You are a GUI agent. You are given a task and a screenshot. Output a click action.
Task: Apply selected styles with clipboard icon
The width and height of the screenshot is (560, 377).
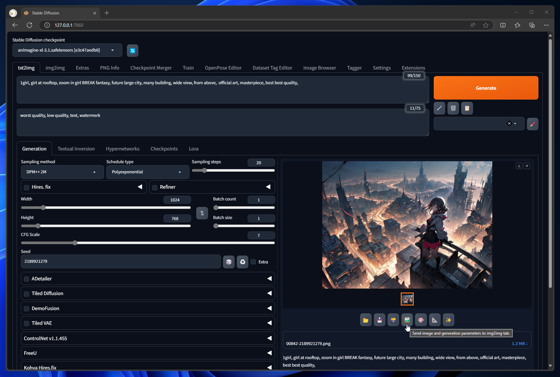tap(467, 108)
